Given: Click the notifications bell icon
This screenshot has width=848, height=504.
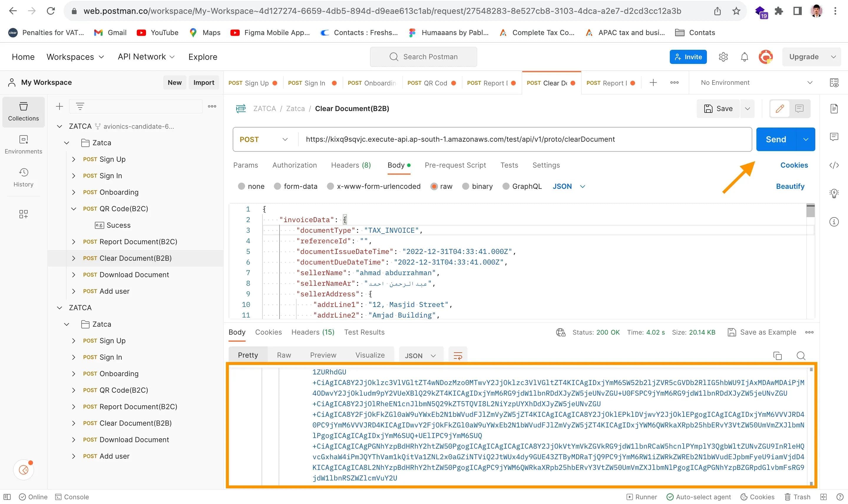Looking at the screenshot, I should 744,57.
